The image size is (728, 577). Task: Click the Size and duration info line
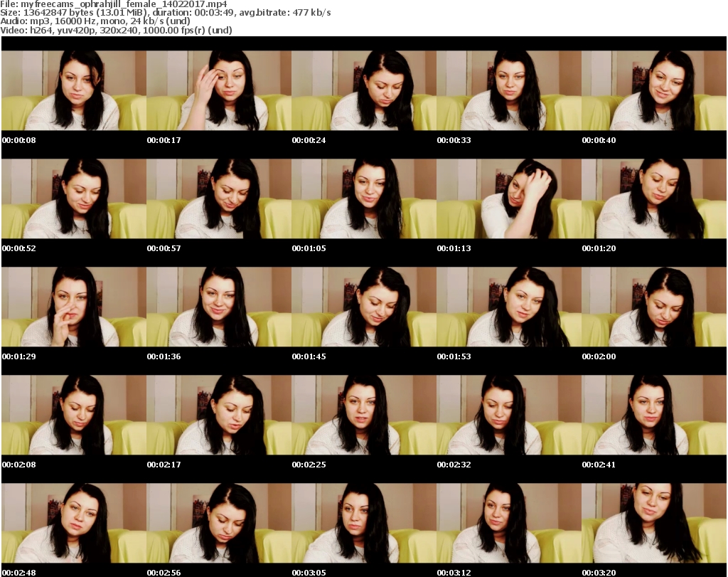click(165, 13)
